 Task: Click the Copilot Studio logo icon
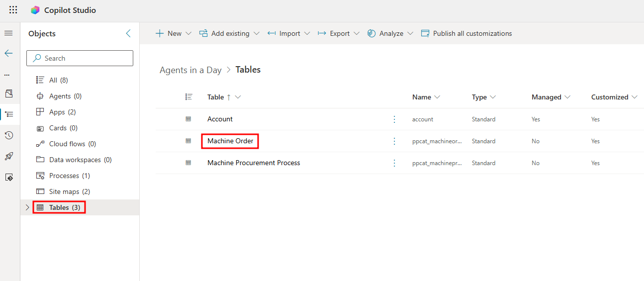tap(35, 10)
